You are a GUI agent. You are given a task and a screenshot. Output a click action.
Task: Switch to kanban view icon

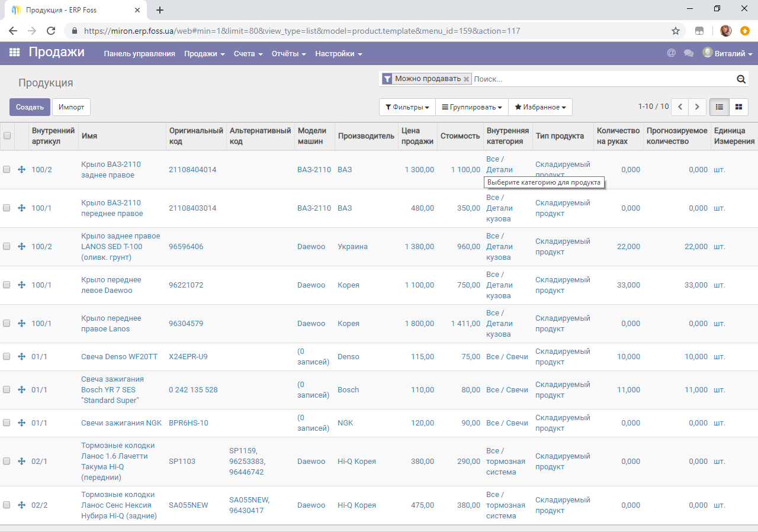click(x=738, y=107)
